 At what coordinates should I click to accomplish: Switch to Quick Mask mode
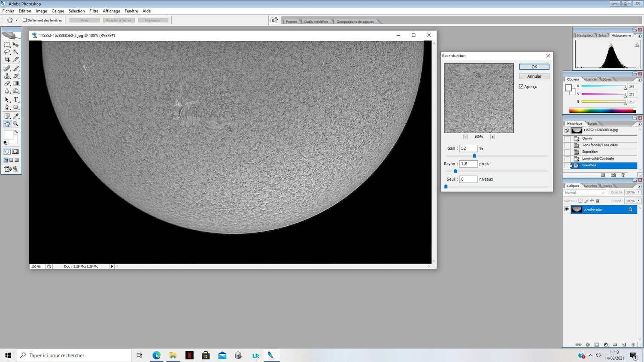[x=15, y=152]
